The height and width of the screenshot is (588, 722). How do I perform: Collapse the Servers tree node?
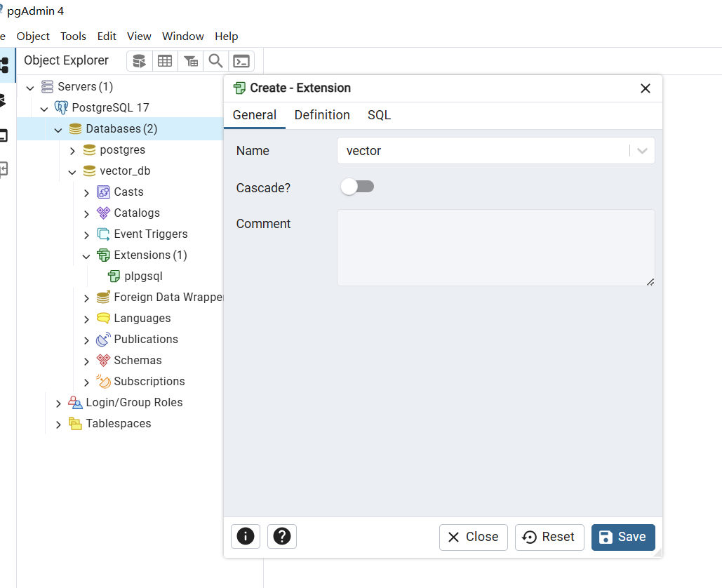point(30,88)
